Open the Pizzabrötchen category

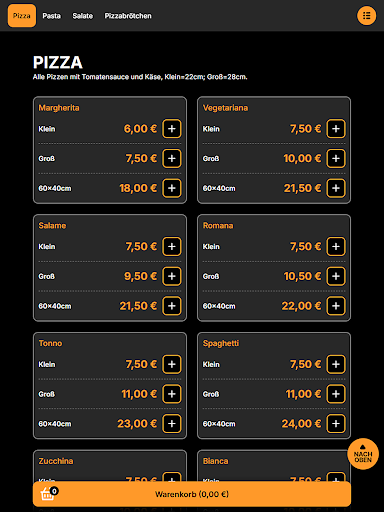click(x=128, y=16)
